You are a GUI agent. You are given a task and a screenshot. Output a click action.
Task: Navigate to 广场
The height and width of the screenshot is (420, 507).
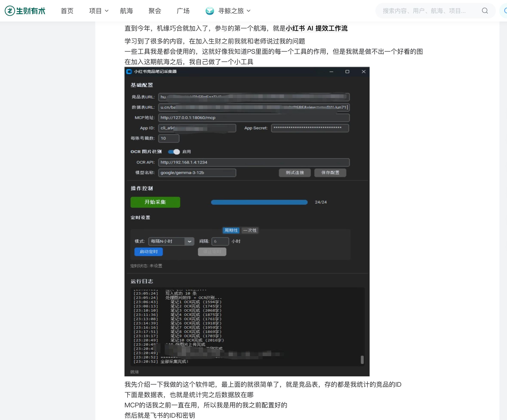click(183, 11)
